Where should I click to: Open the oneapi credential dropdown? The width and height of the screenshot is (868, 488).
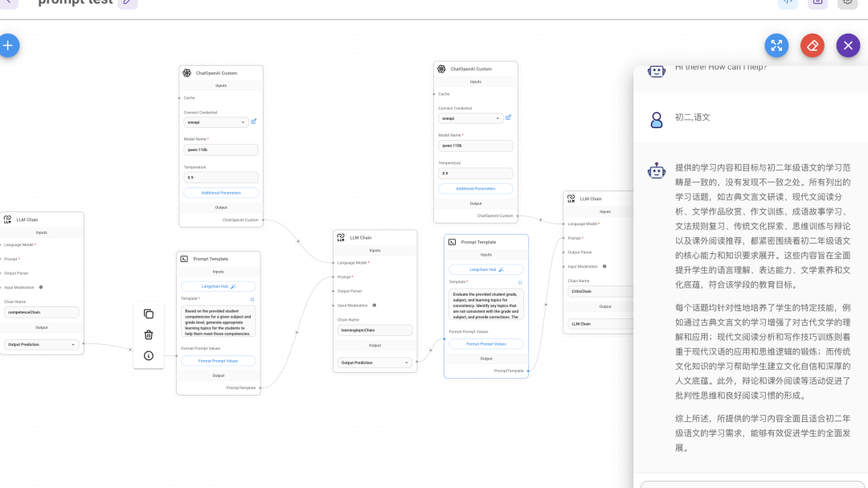pos(217,121)
